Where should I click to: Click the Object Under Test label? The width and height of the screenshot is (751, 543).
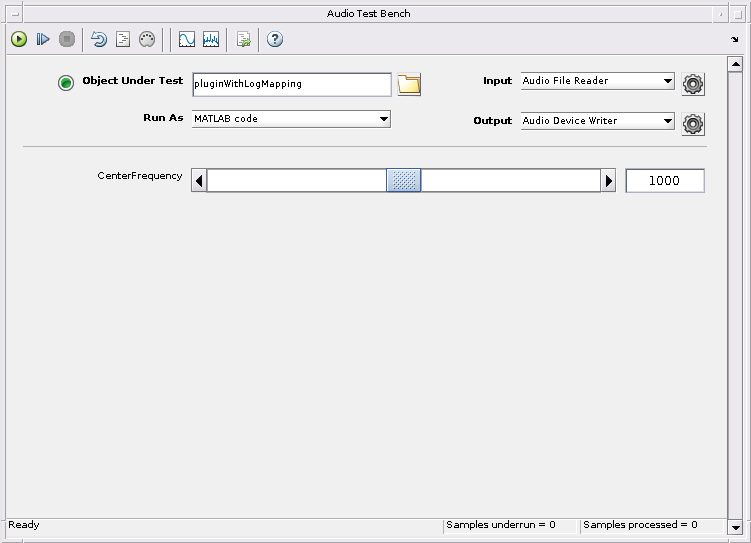click(x=133, y=80)
